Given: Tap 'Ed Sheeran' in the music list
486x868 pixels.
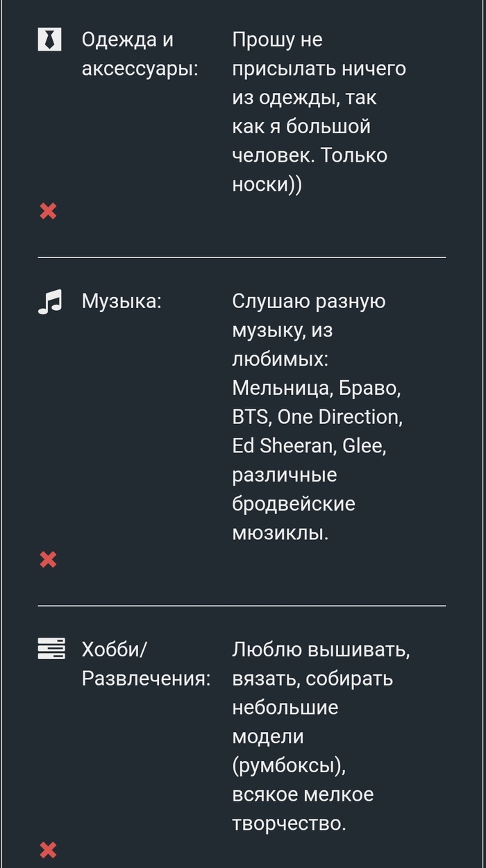Looking at the screenshot, I should pos(283,445).
